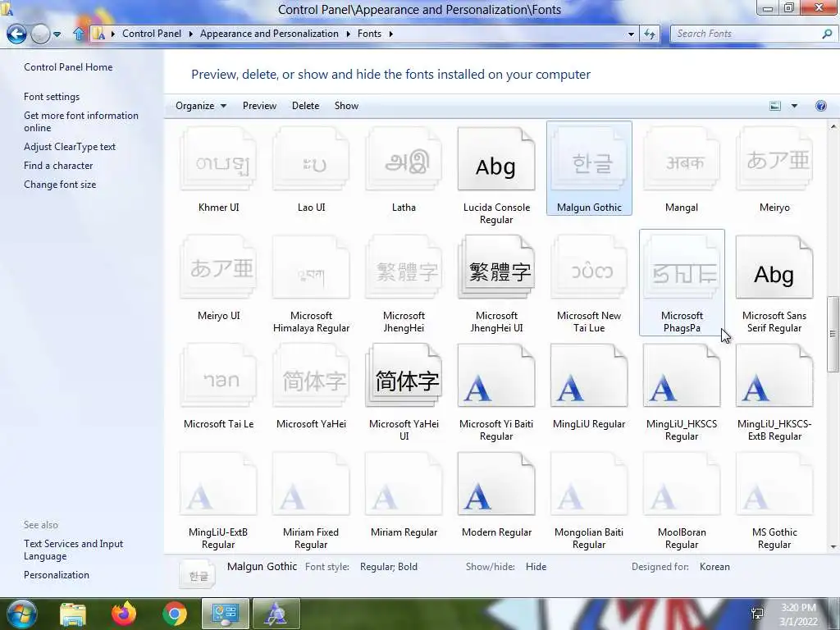
Task: Select the Microsoft Tai Le font icon
Action: 218,376
